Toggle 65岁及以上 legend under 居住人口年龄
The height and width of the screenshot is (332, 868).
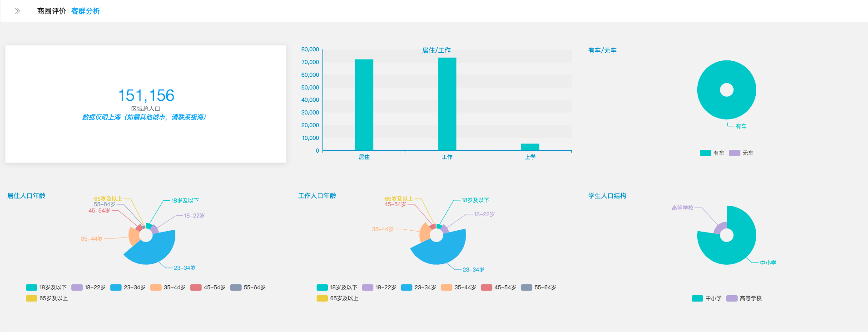click(x=47, y=298)
